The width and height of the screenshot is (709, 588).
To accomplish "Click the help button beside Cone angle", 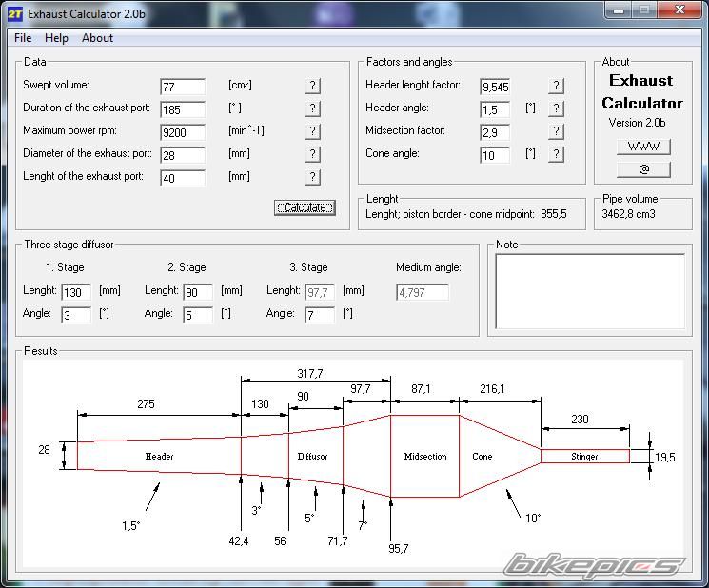I will [556, 154].
